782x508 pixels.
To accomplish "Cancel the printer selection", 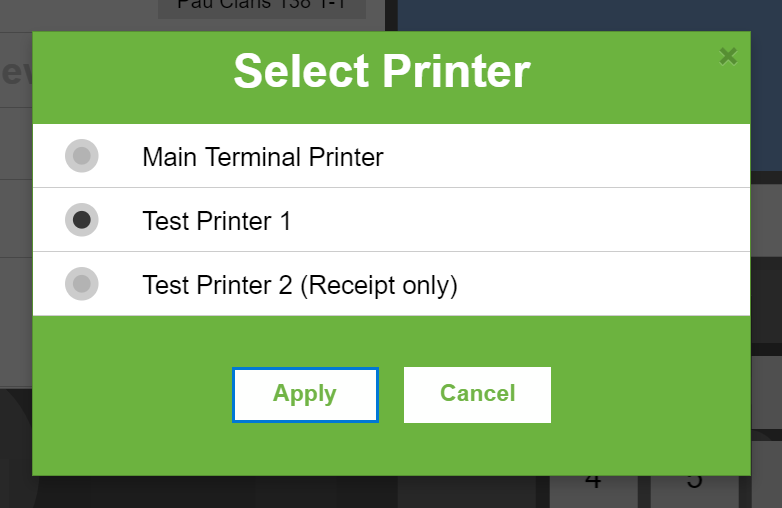I will (x=477, y=394).
